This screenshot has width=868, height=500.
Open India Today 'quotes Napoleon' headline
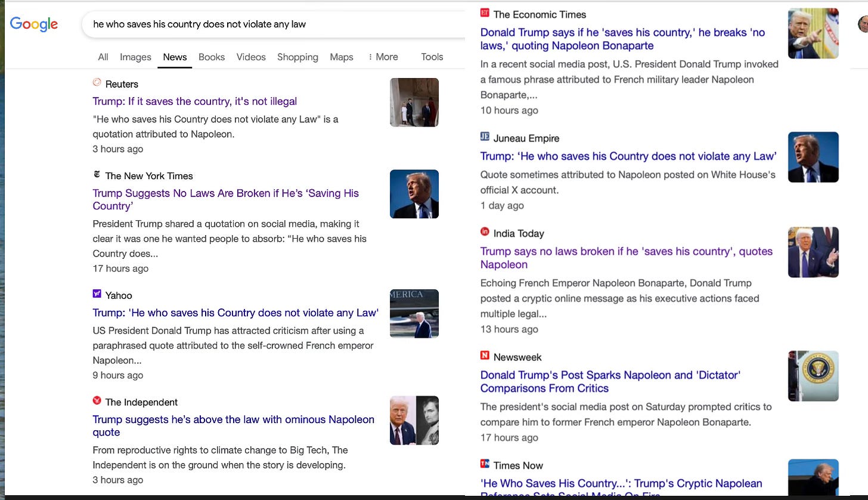tap(627, 258)
